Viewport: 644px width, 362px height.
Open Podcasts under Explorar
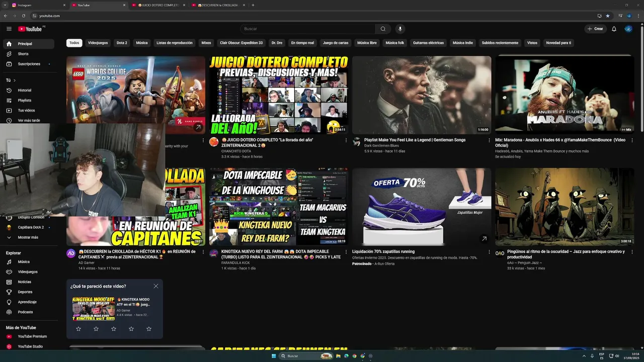[x=28, y=312]
